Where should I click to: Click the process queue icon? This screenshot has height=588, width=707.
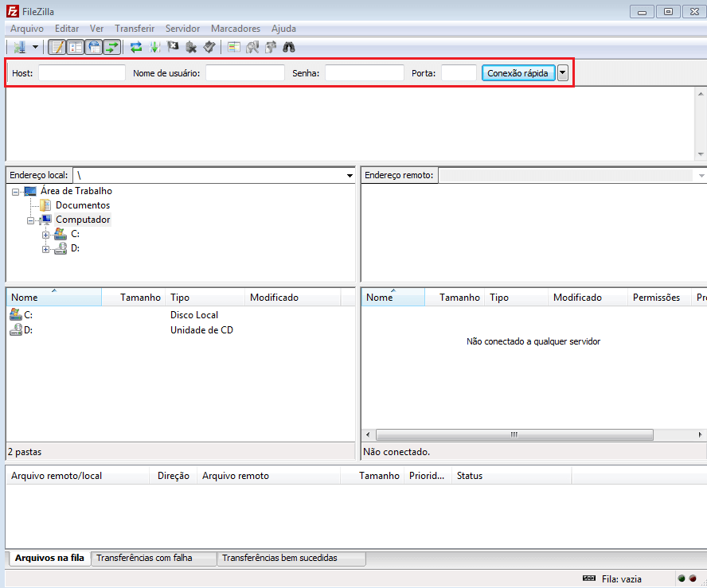pyautogui.click(x=154, y=47)
